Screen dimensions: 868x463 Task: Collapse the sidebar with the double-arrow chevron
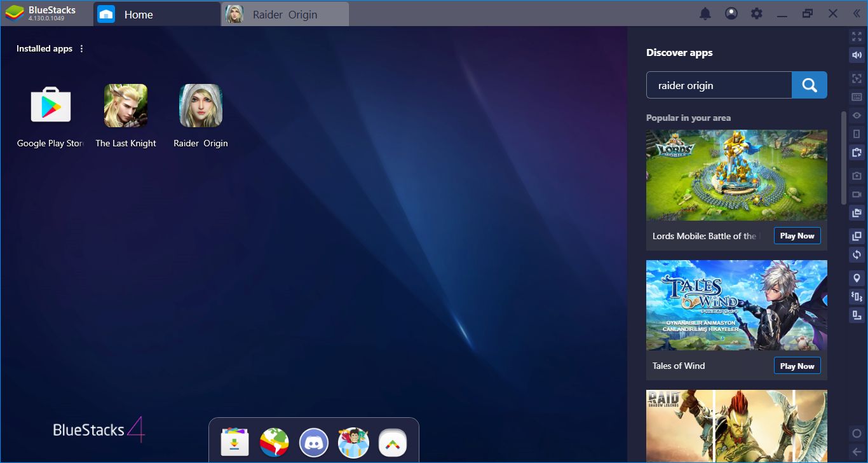(858, 13)
